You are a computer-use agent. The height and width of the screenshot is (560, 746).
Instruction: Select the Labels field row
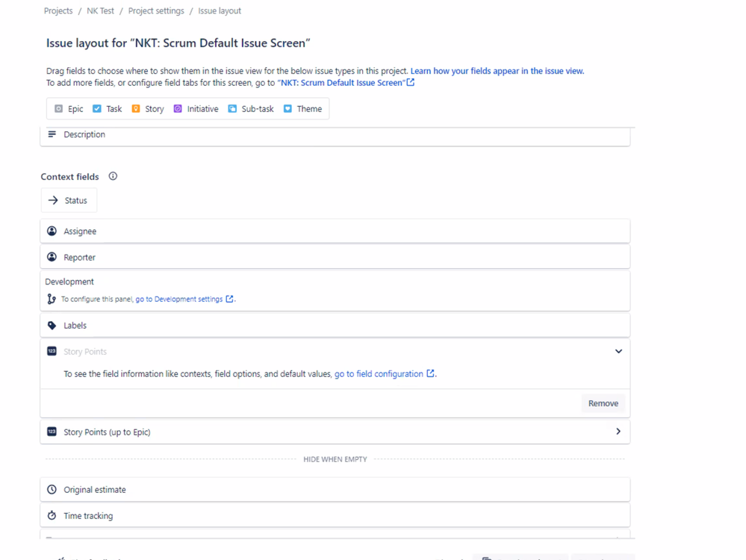coord(335,326)
